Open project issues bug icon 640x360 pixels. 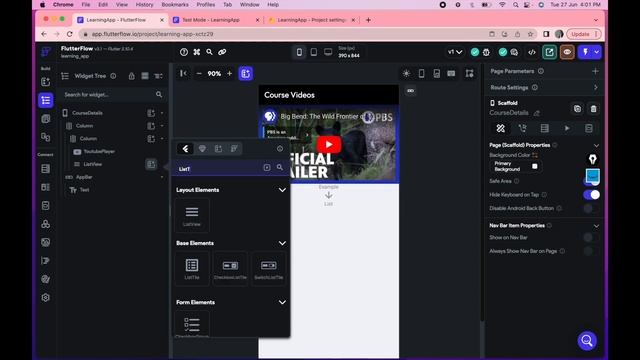(486, 52)
